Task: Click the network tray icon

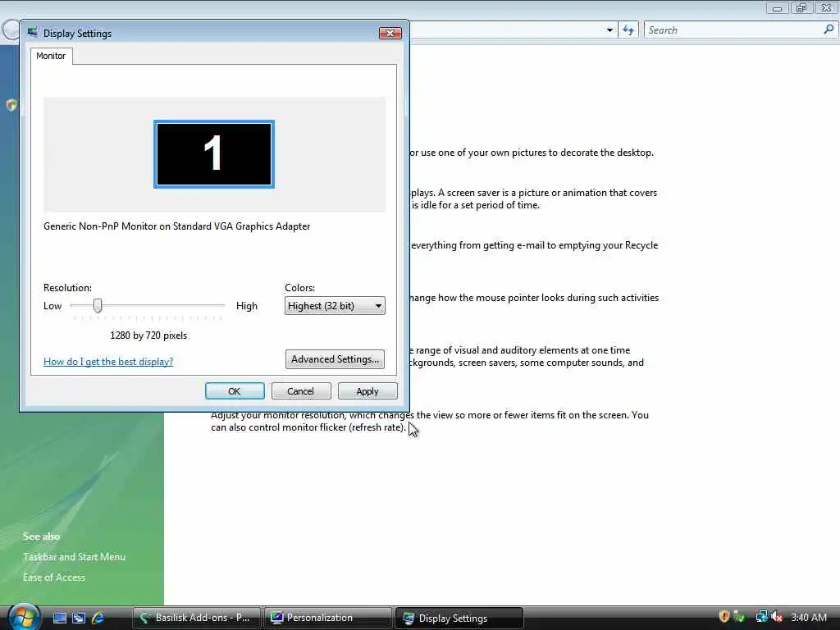Action: pos(761,617)
